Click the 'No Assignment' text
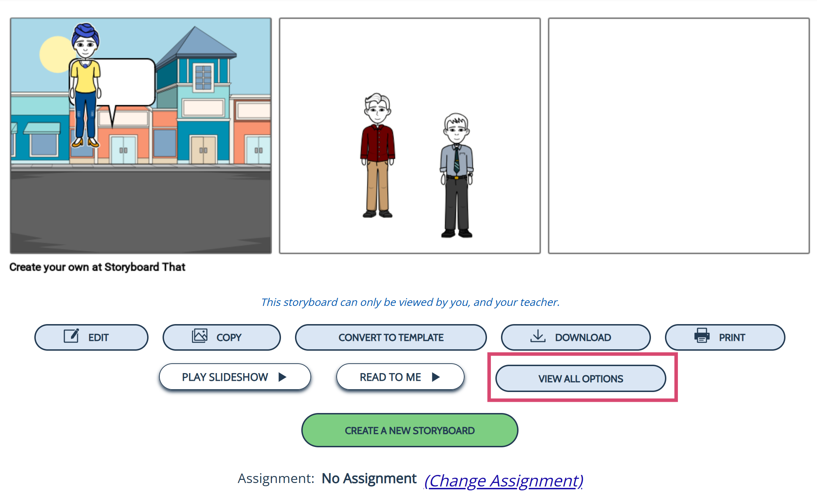817x504 pixels. [x=369, y=478]
